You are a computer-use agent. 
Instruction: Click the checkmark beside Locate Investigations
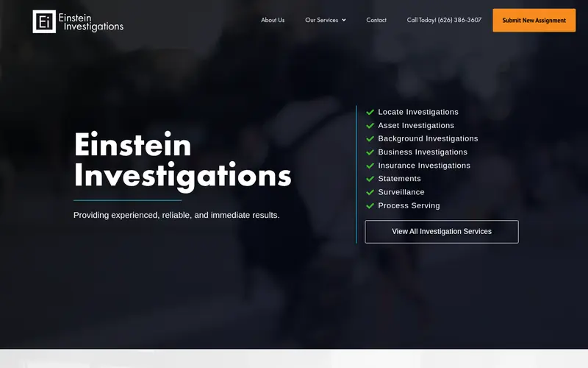tap(370, 112)
